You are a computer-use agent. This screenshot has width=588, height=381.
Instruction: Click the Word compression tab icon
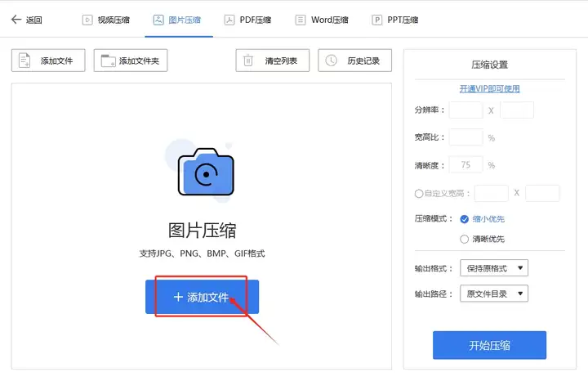[301, 20]
